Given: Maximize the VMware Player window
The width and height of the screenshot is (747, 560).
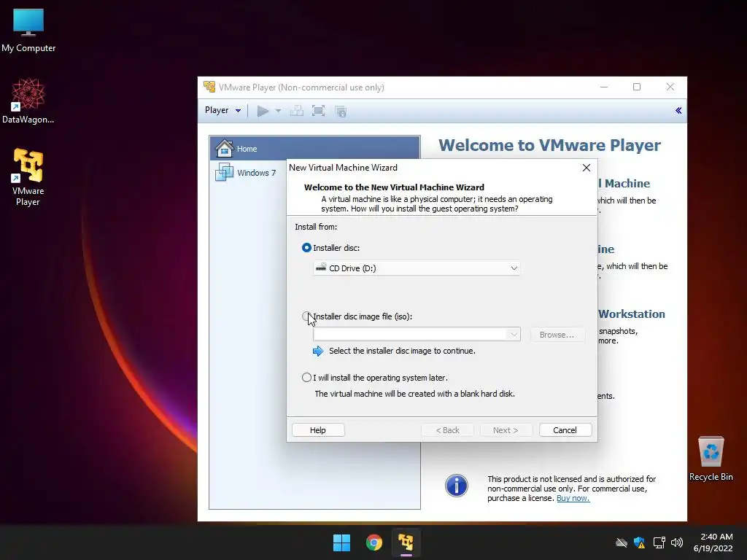Looking at the screenshot, I should coord(636,87).
